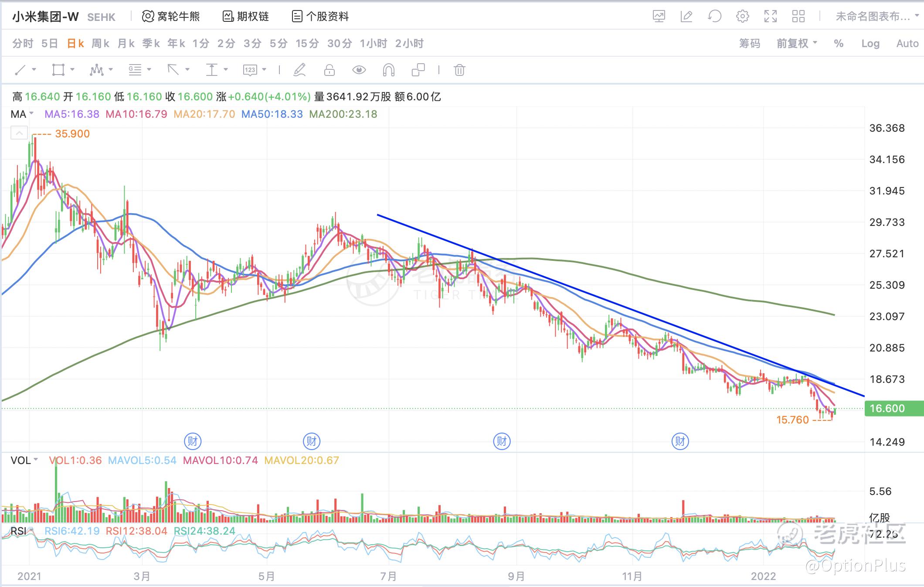
Task: Select the 日k daily candlestick tab
Action: 75,43
